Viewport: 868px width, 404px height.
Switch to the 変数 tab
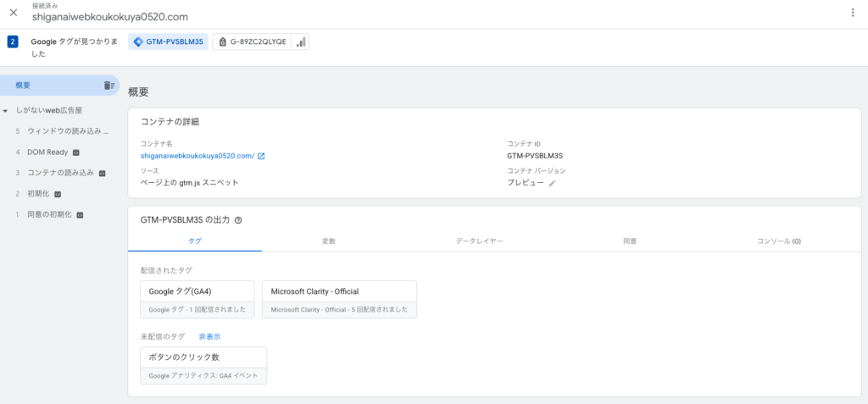329,241
